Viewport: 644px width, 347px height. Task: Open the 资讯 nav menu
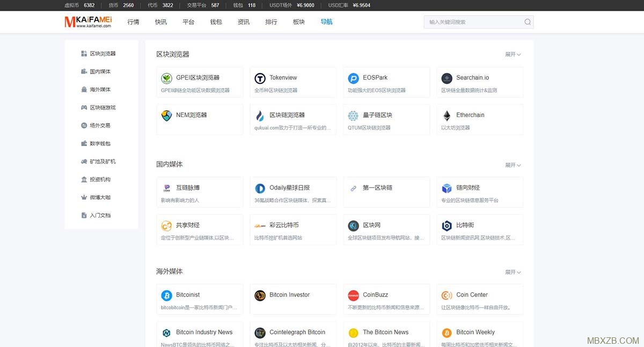pos(244,22)
